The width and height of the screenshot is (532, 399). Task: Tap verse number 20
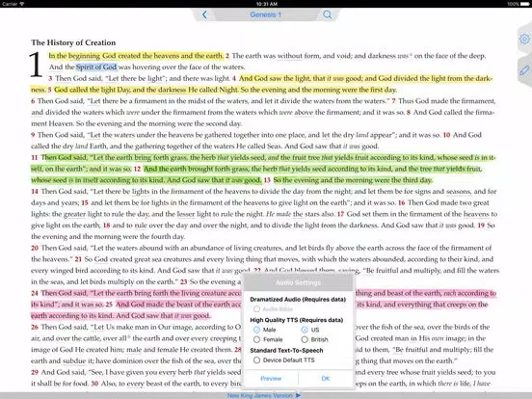click(x=35, y=248)
